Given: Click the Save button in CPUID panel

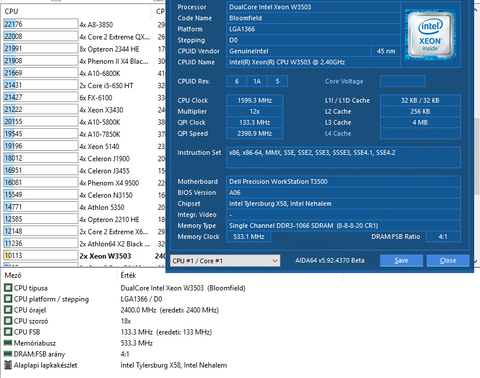Looking at the screenshot, I should click(x=401, y=261).
